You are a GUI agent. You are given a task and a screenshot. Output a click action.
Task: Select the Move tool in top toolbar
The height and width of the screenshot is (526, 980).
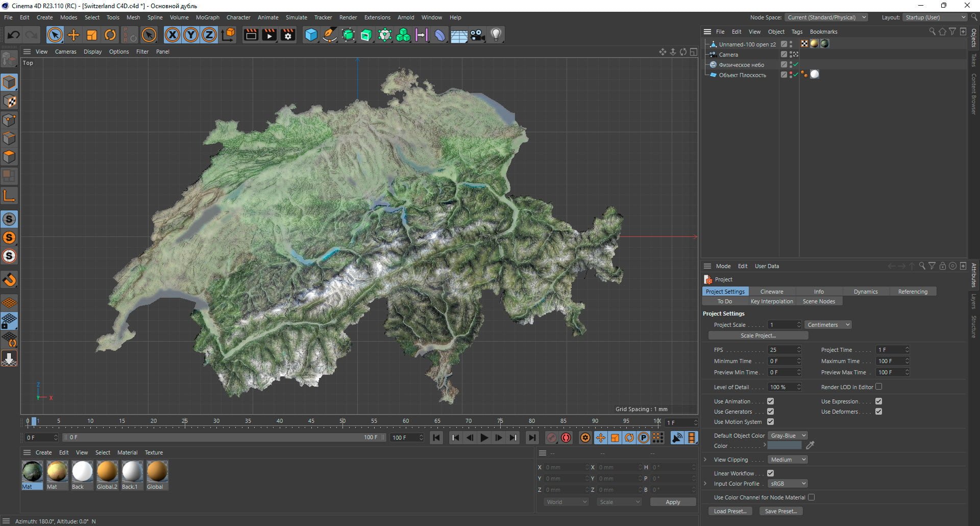point(73,35)
